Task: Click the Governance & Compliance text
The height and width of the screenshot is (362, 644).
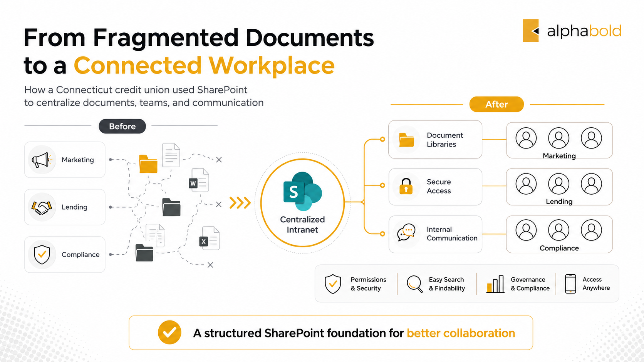Action: [530, 284]
